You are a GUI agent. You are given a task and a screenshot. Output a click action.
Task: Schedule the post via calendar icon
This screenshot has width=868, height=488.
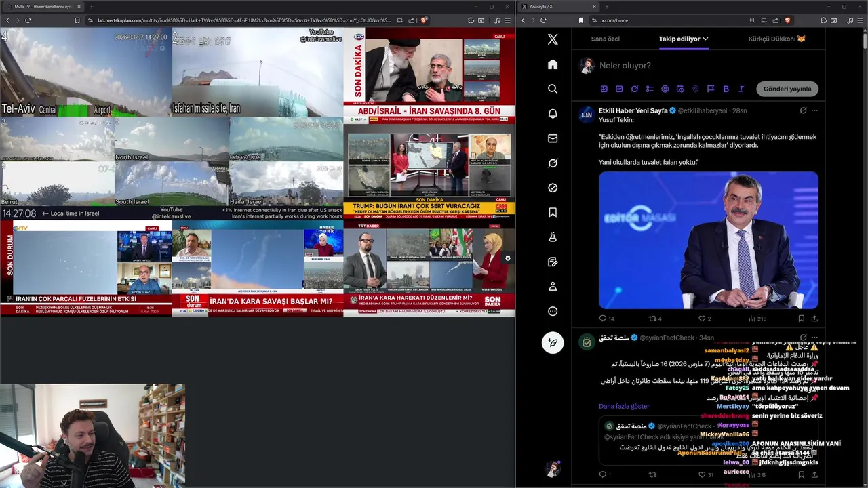tap(680, 89)
